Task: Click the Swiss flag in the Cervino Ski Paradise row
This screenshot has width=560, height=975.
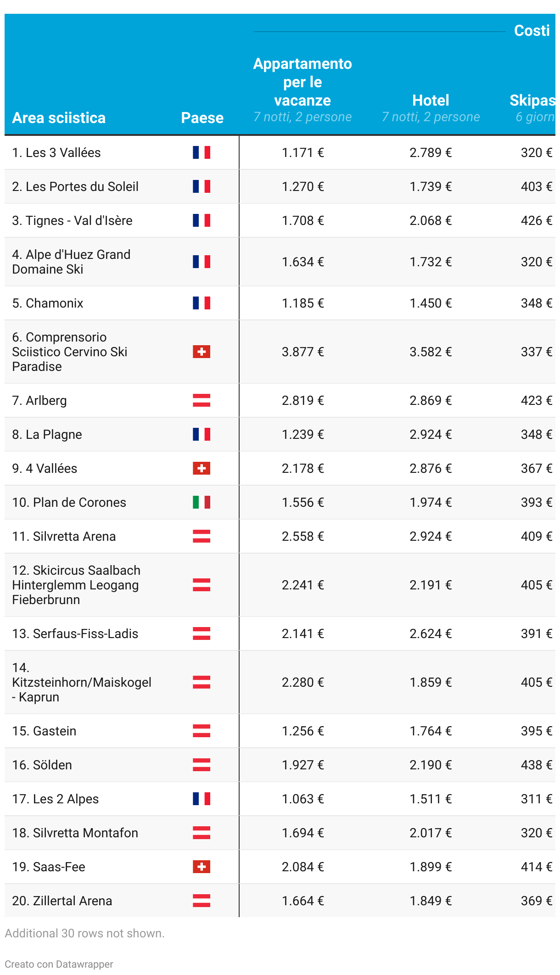Action: point(202,352)
